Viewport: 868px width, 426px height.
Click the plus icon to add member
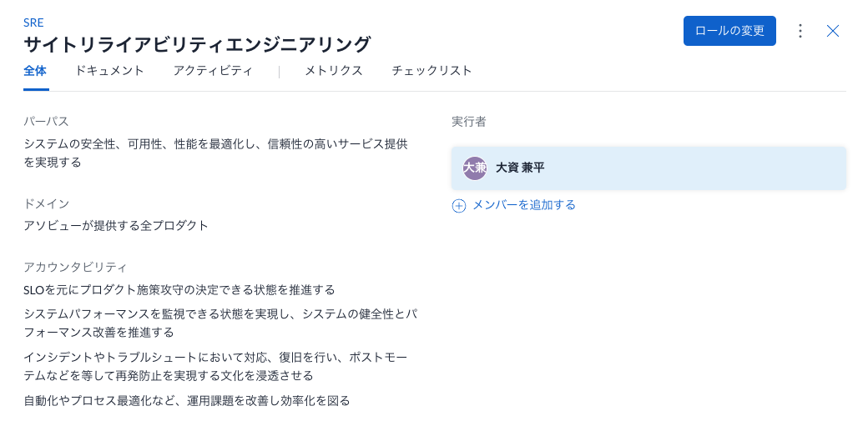click(x=458, y=206)
